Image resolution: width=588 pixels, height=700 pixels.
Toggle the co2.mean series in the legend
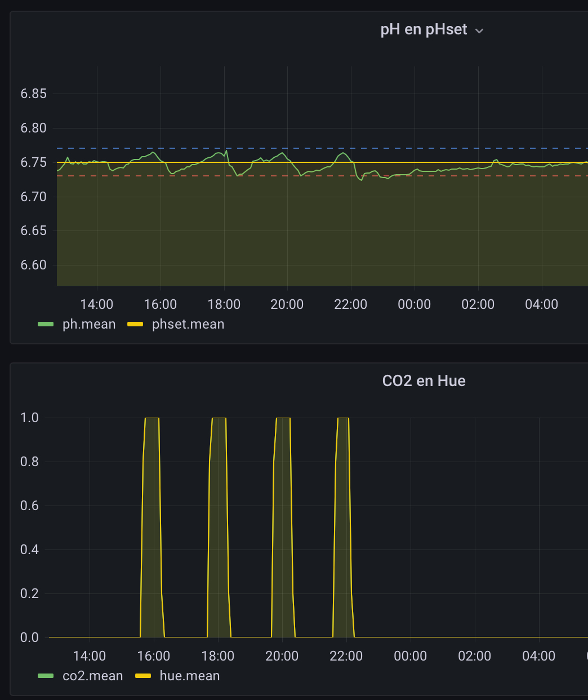point(92,676)
